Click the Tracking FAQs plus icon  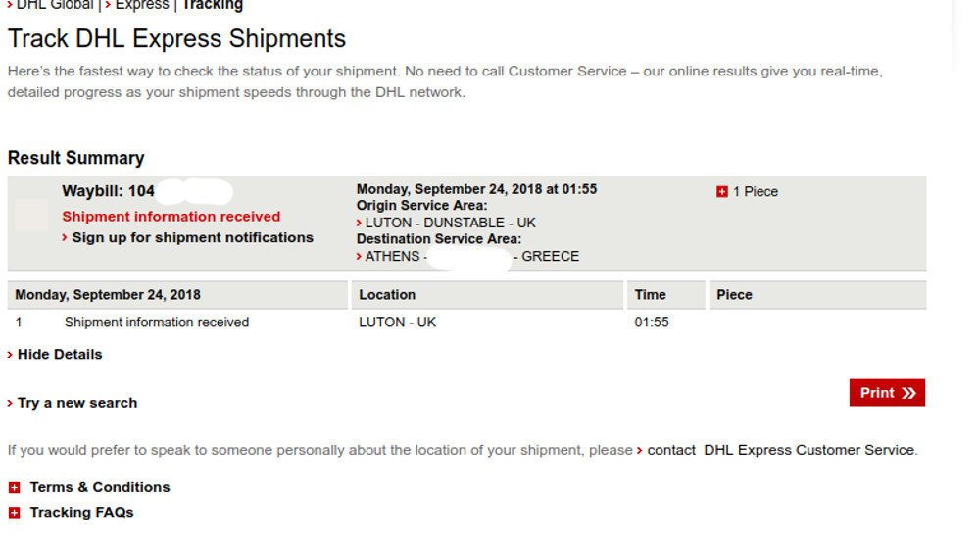[x=15, y=513]
